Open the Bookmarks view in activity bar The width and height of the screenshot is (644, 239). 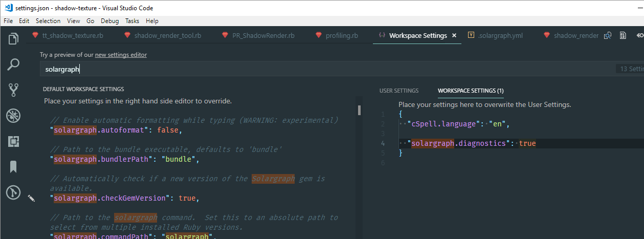(x=13, y=167)
